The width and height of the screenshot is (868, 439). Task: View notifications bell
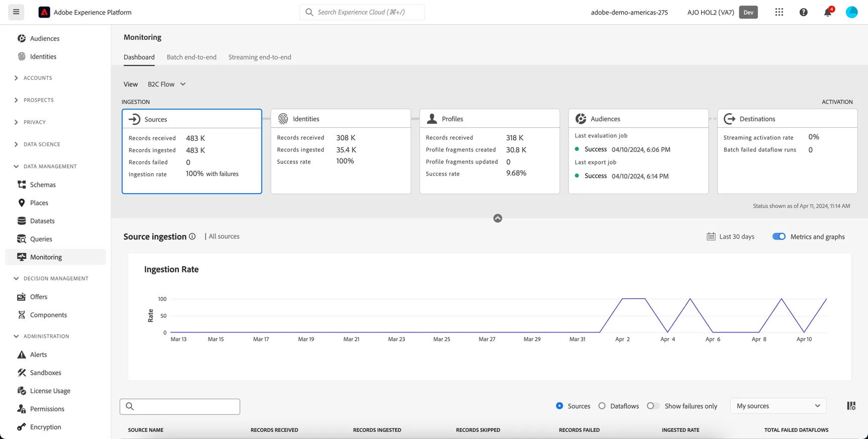click(828, 12)
